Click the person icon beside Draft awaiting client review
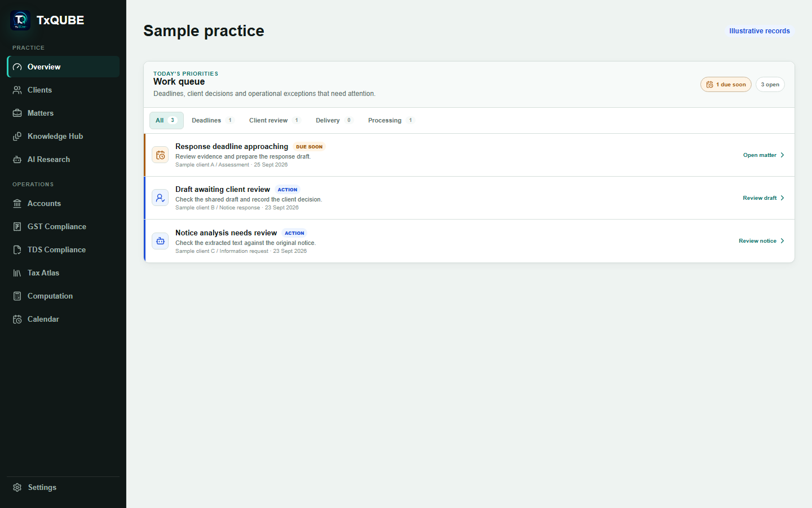 pos(161,198)
